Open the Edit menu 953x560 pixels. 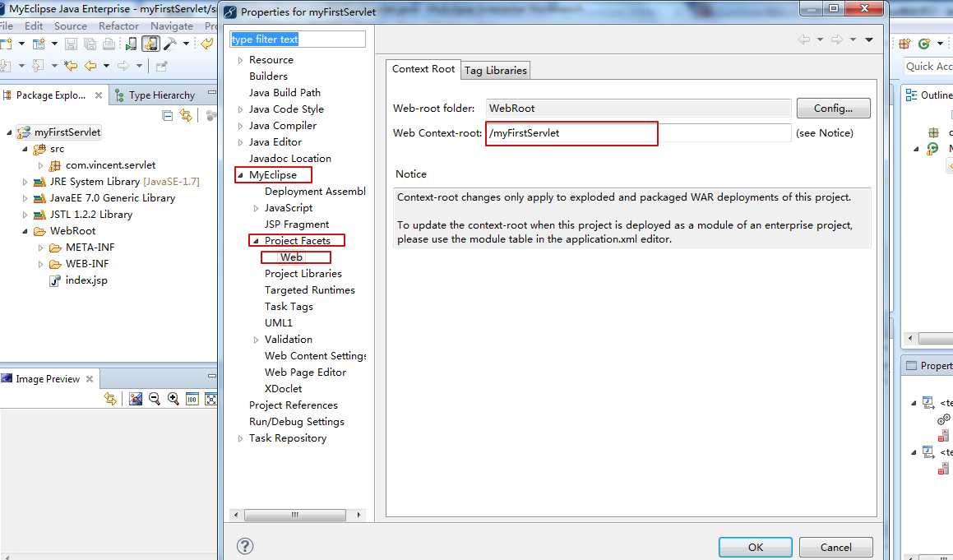[34, 26]
